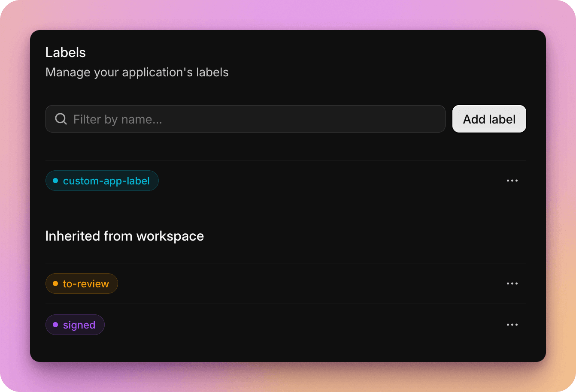576x392 pixels.
Task: Select the to-review label pill
Action: pyautogui.click(x=82, y=283)
